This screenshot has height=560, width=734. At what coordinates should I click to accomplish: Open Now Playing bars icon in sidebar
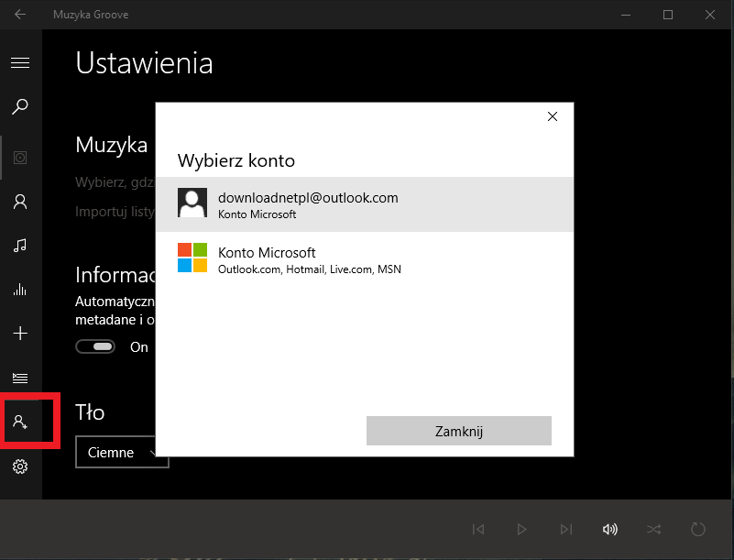click(20, 290)
